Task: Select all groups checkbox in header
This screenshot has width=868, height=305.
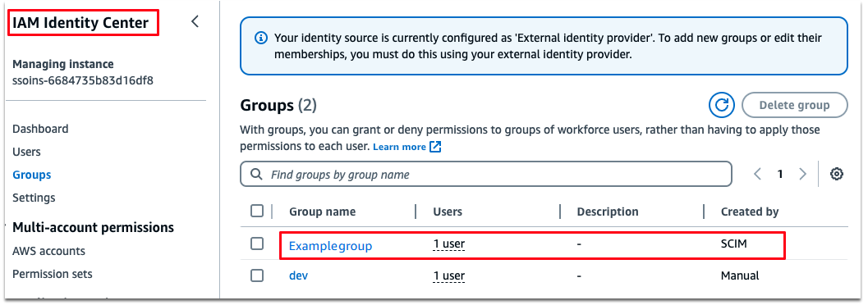Action: pos(257,211)
